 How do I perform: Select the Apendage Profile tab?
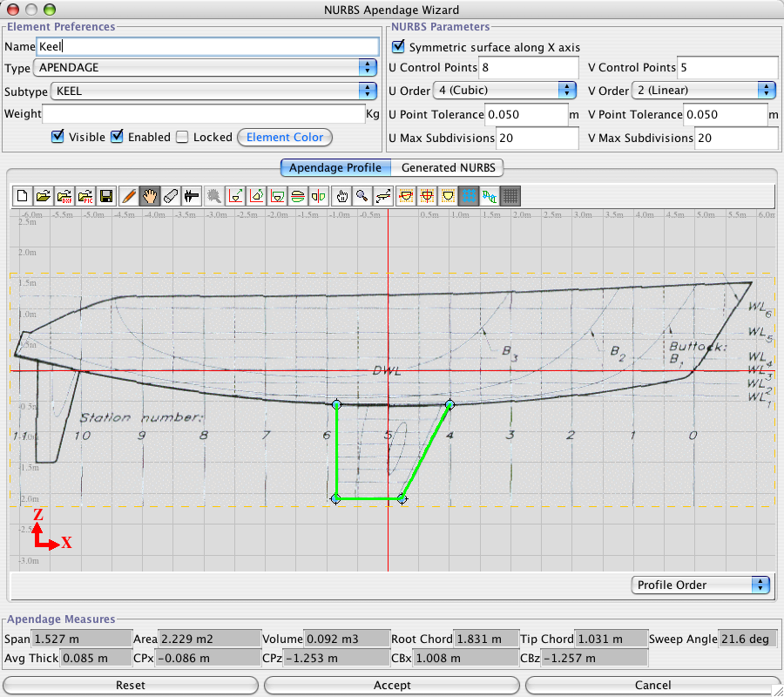(x=335, y=167)
